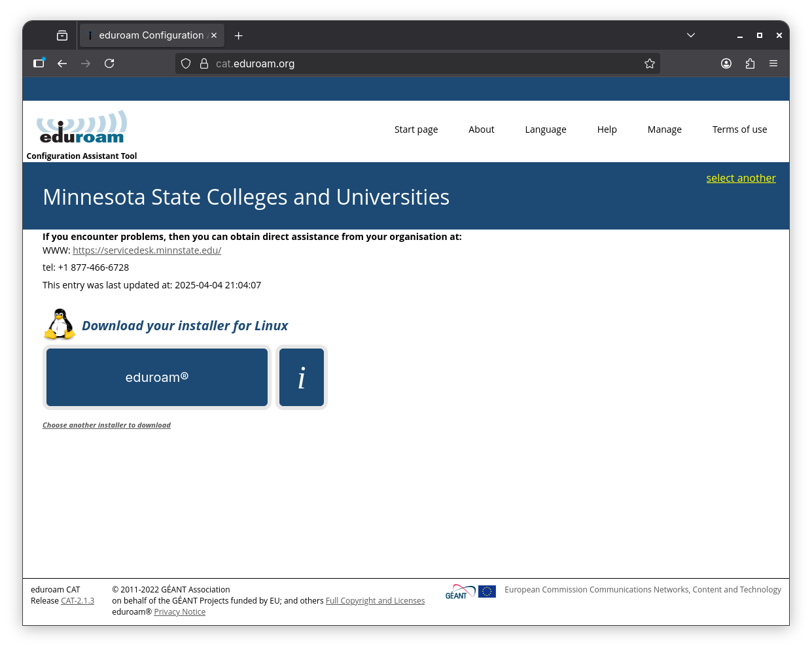Switch to the eduroam Configuration tab

pos(150,35)
